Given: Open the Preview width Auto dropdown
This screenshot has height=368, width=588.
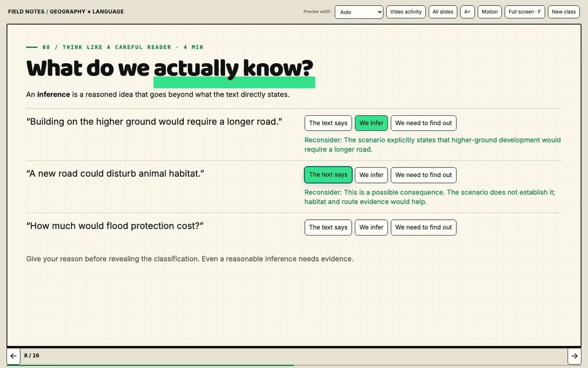Looking at the screenshot, I should [359, 12].
